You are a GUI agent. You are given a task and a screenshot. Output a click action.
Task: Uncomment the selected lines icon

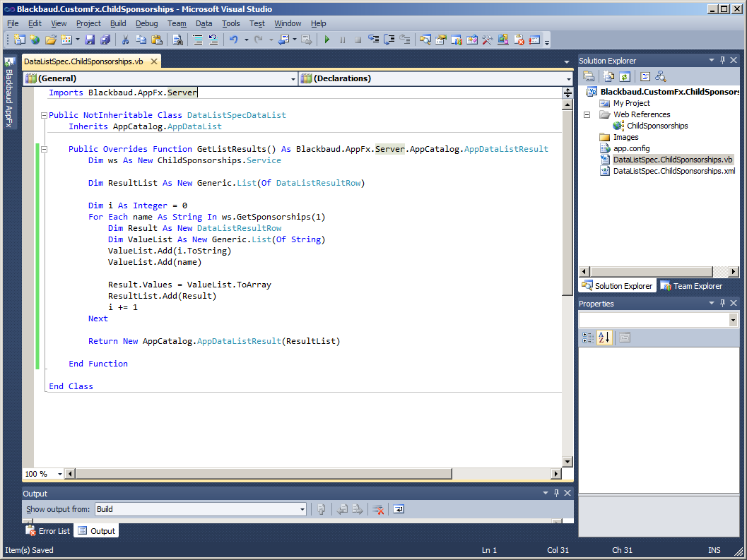coord(213,40)
